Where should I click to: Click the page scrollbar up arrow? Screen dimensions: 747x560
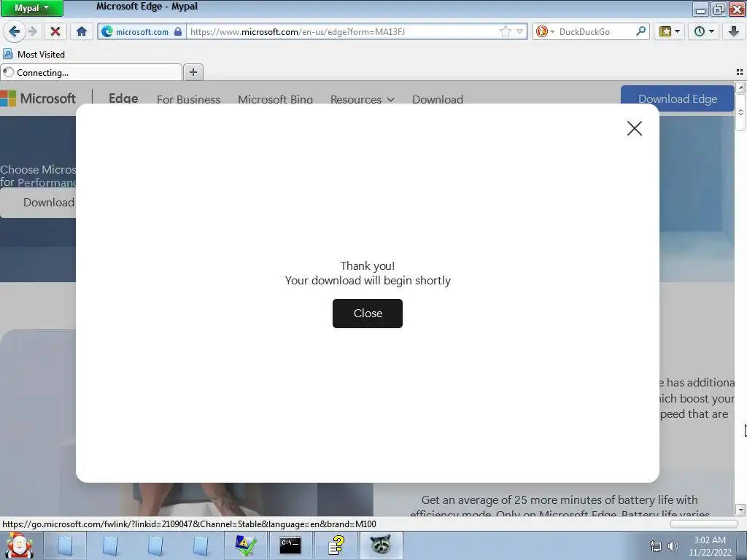(x=740, y=87)
